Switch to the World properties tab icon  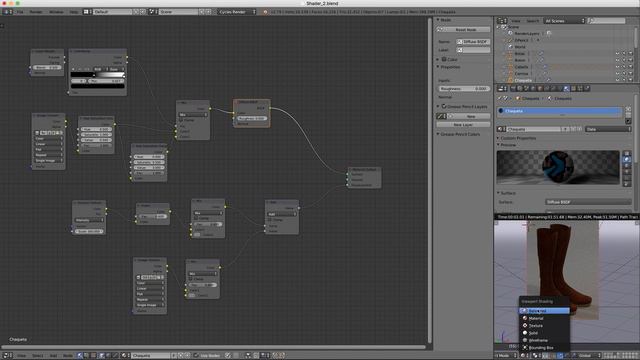click(x=533, y=88)
